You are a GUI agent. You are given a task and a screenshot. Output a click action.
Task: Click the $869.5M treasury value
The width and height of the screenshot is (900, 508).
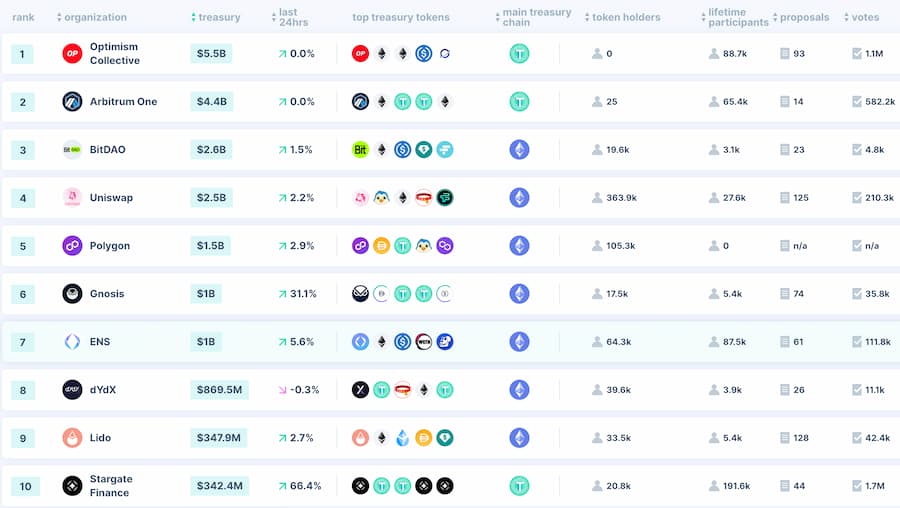click(219, 390)
